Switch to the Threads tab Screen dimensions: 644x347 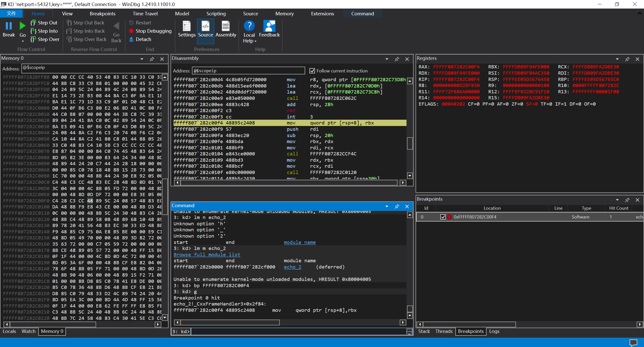click(x=444, y=331)
